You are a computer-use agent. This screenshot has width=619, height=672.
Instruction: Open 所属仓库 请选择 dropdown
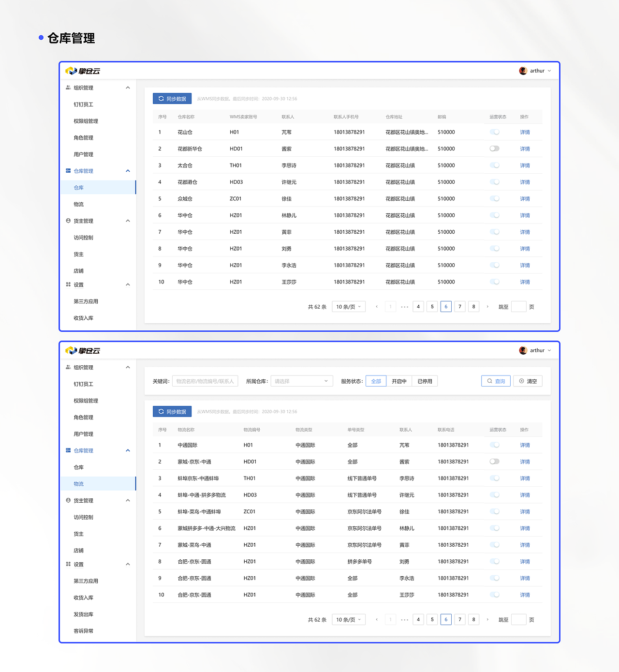[x=302, y=381]
